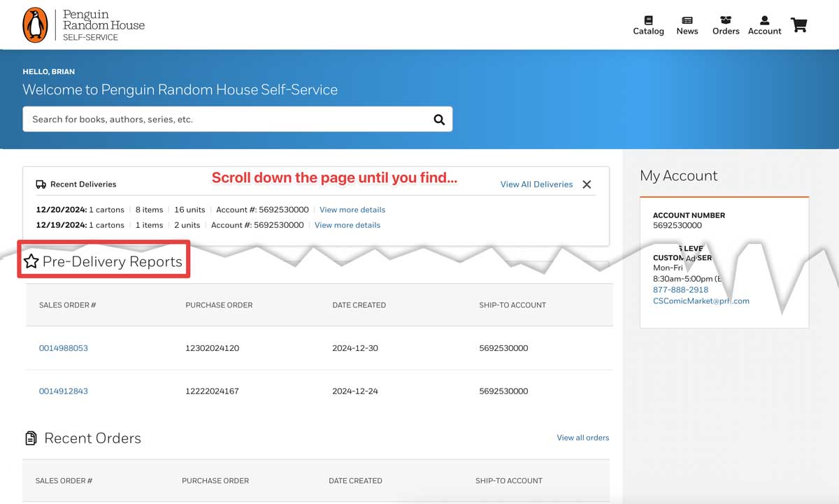Click Pre-Delivery Reports heading

point(113,261)
